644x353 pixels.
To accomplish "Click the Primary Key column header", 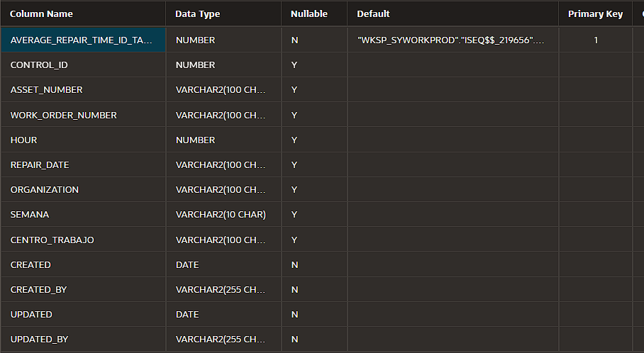I will [596, 14].
